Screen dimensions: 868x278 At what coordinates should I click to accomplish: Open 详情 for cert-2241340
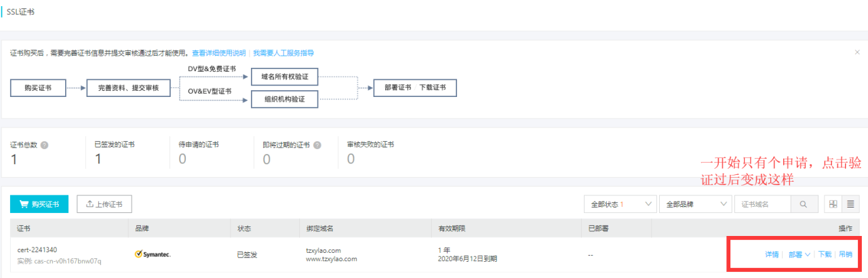pyautogui.click(x=772, y=254)
